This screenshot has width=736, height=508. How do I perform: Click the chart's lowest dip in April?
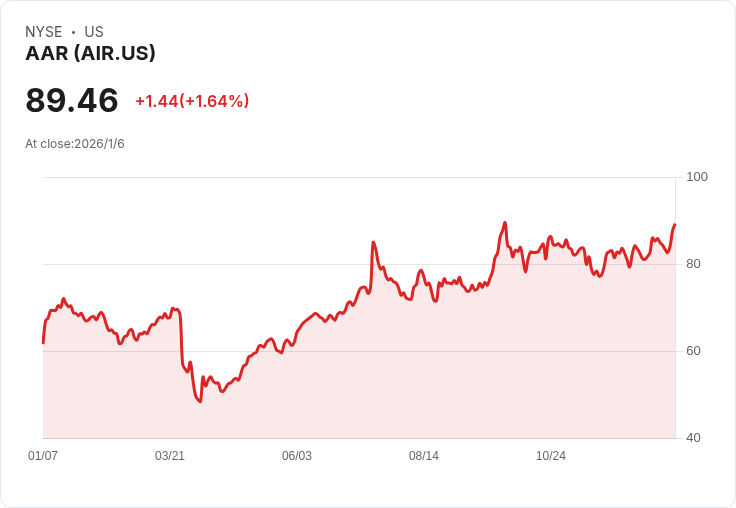pyautogui.click(x=200, y=401)
